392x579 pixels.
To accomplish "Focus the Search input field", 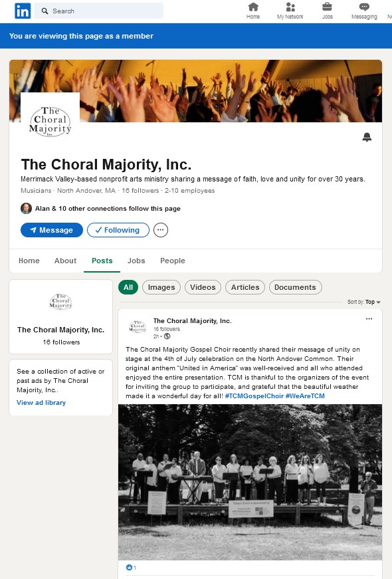I will click(x=98, y=11).
